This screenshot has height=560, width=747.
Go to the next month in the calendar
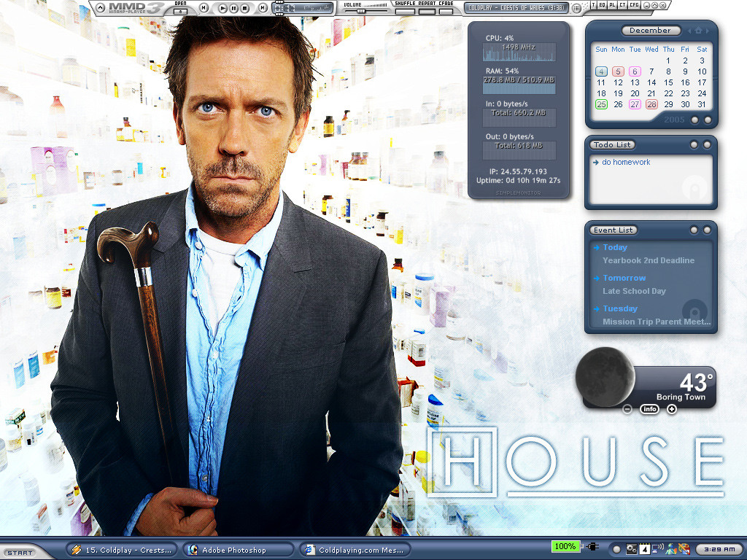tap(708, 31)
